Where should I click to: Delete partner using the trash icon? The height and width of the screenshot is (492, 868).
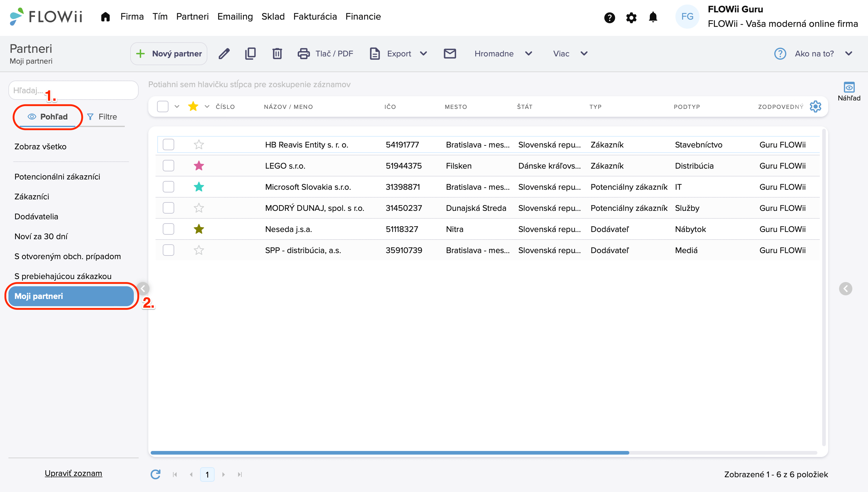pyautogui.click(x=277, y=53)
